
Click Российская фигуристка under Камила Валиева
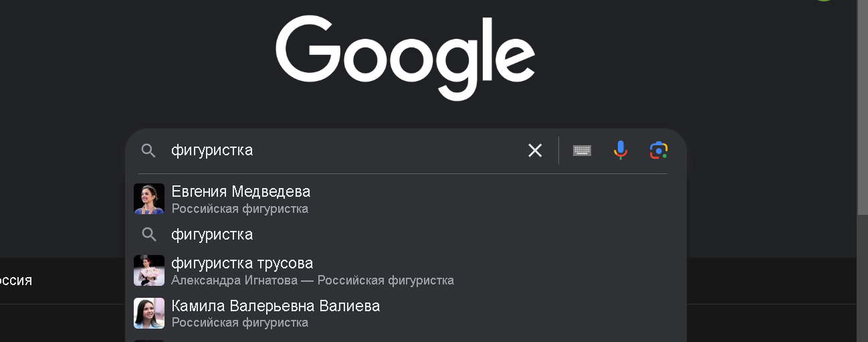pos(239,323)
